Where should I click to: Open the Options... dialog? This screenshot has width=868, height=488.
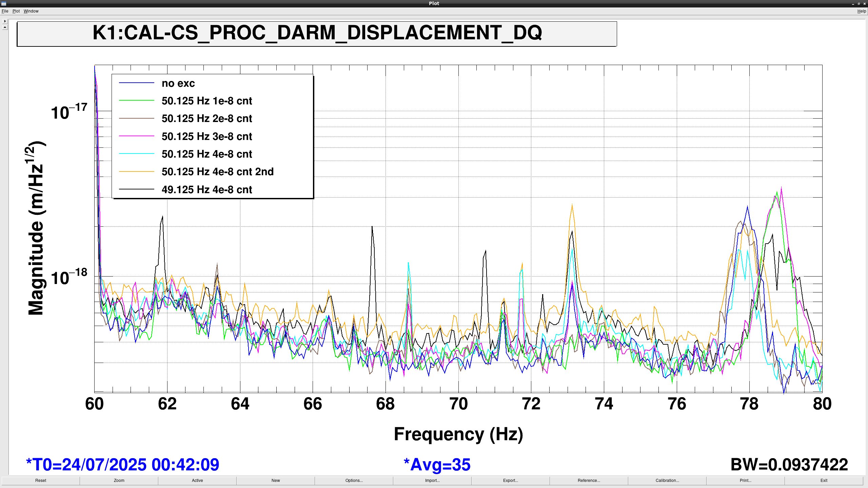point(354,481)
